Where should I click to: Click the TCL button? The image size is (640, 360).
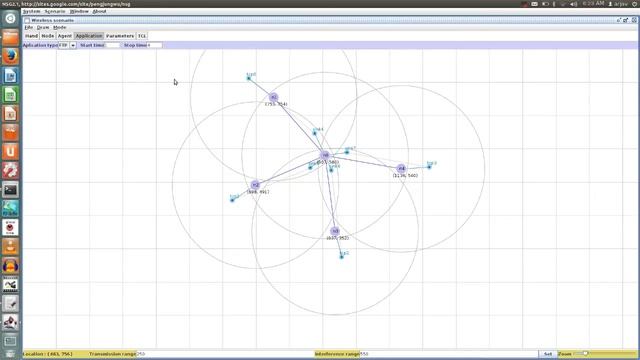pos(142,36)
